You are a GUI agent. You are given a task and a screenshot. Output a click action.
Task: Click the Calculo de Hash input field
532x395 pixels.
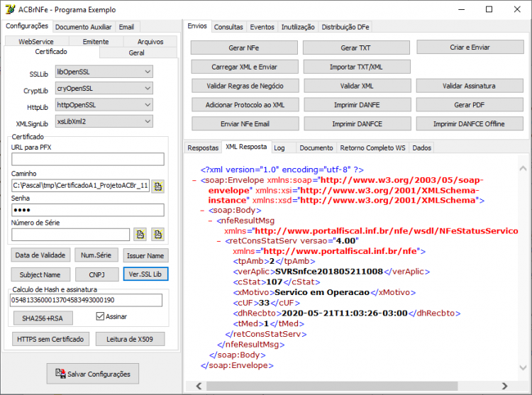coord(86,300)
